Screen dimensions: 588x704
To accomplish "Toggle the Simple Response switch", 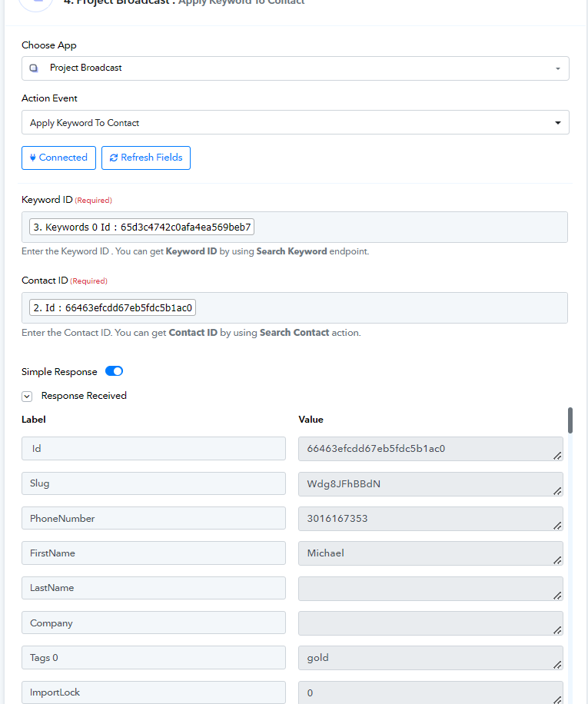I will coord(114,371).
